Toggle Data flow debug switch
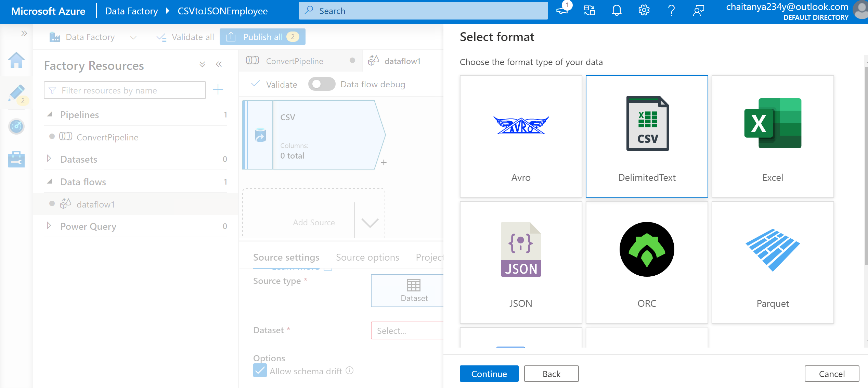This screenshot has width=868, height=388. [x=321, y=84]
